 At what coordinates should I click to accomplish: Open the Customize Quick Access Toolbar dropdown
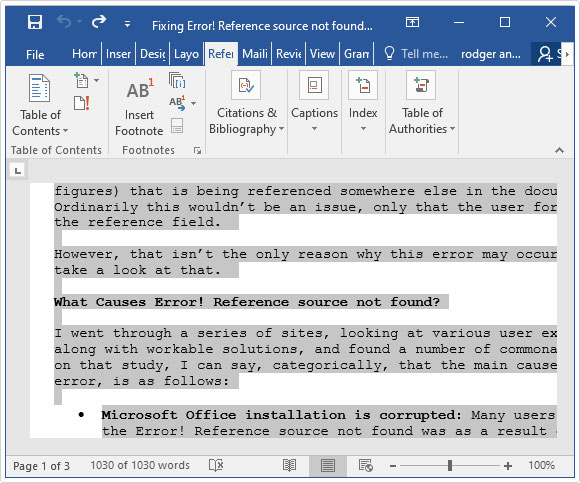(127, 24)
